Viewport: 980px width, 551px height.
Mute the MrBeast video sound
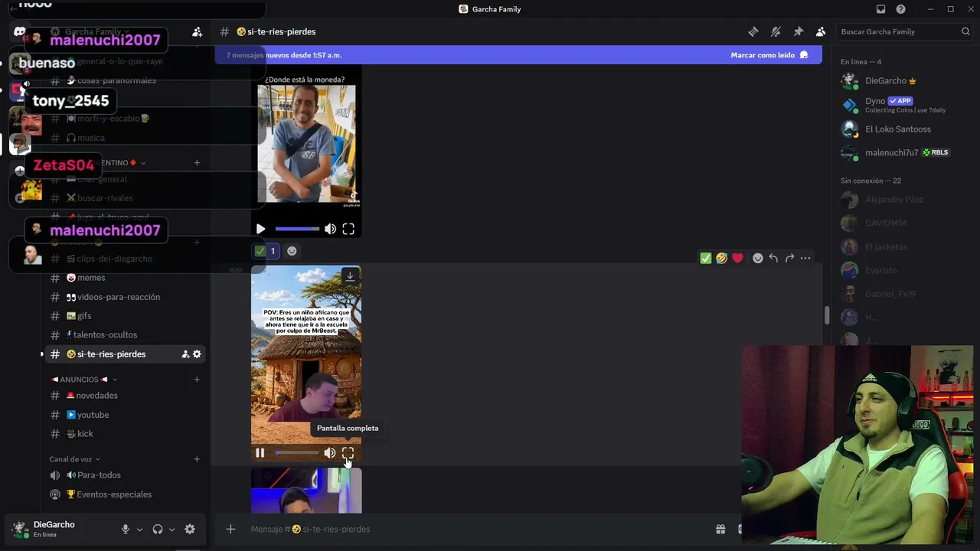coord(330,453)
